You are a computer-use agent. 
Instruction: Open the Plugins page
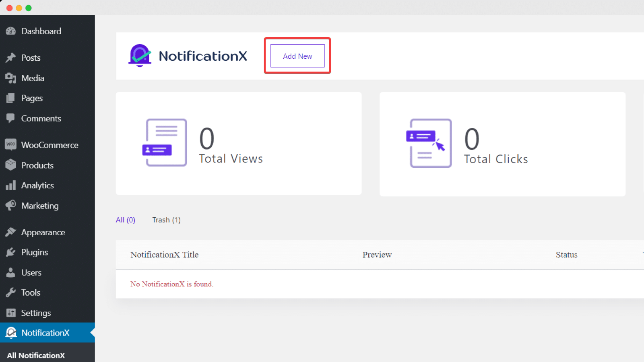click(x=47, y=252)
